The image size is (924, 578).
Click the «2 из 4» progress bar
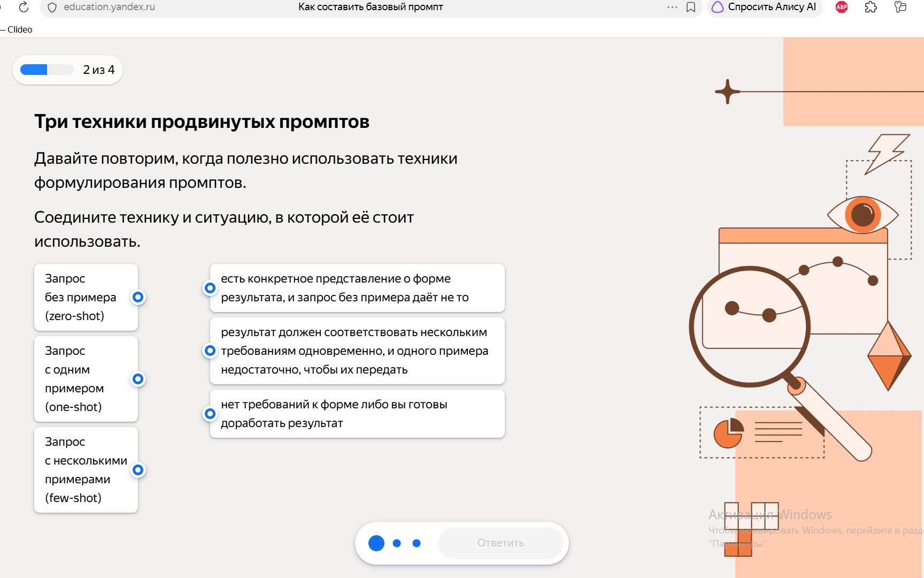[x=47, y=70]
